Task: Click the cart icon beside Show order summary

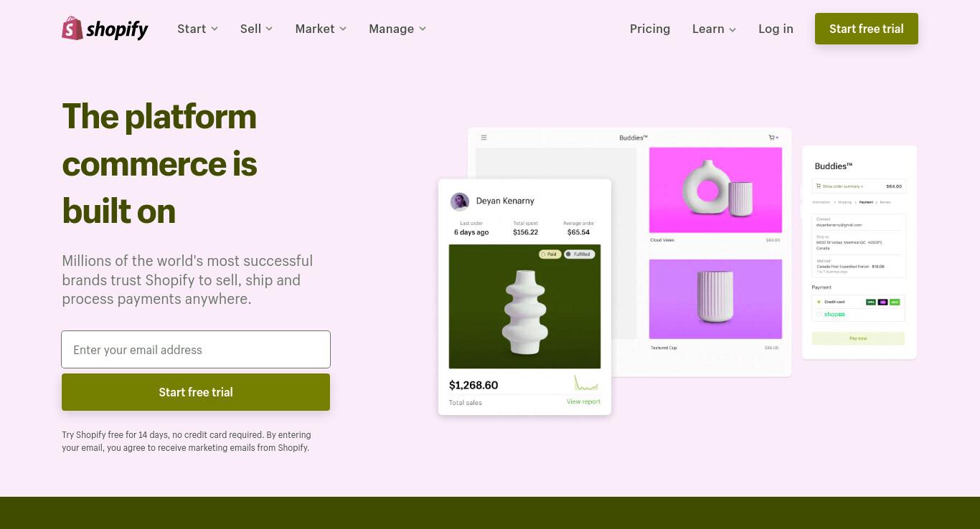Action: [x=818, y=186]
